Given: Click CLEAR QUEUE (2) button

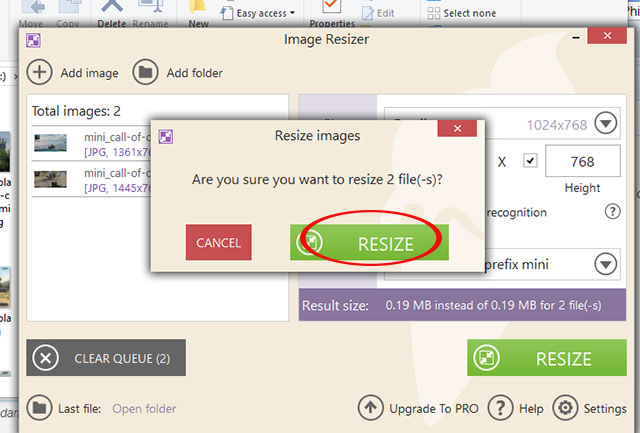Looking at the screenshot, I should 106,358.
